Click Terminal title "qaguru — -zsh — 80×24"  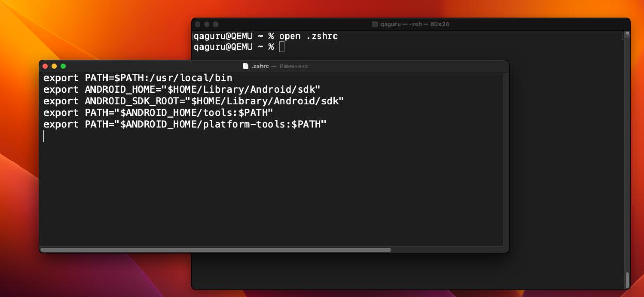click(x=415, y=25)
